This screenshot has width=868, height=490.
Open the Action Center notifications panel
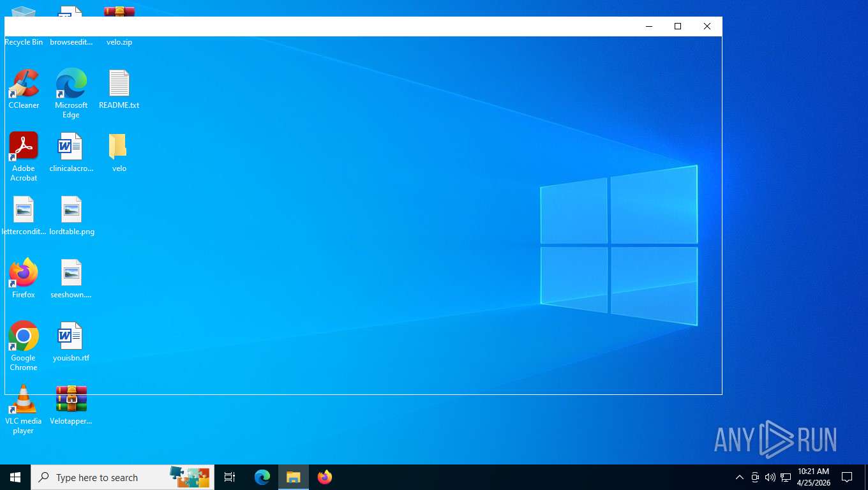click(x=847, y=477)
